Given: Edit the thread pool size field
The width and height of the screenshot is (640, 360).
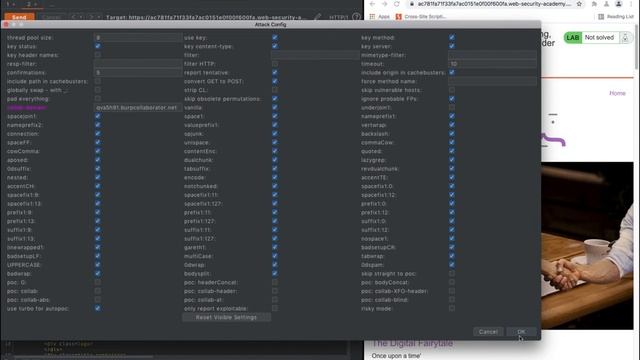Looking at the screenshot, I should (x=138, y=38).
